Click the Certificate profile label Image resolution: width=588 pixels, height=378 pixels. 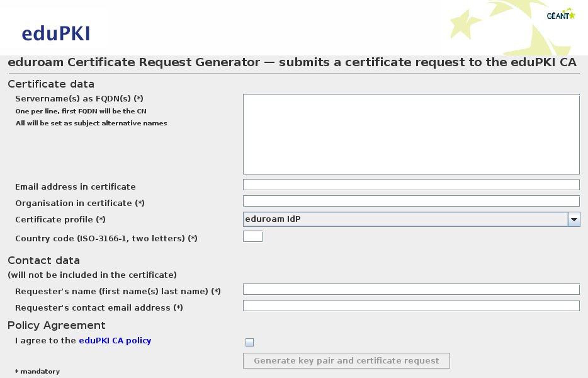pos(60,219)
